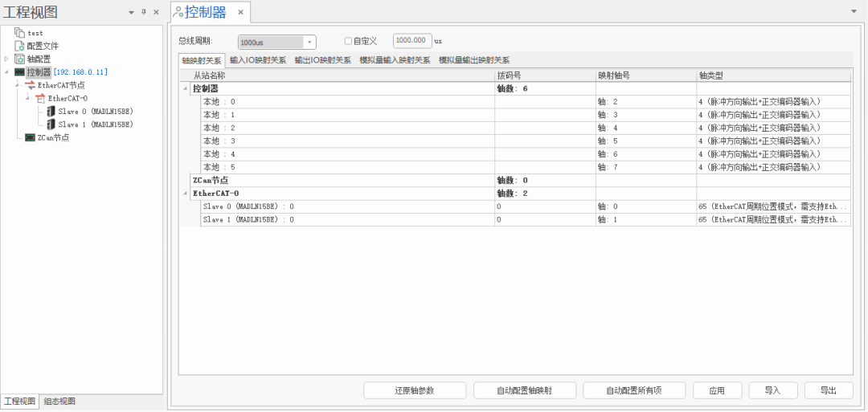Click the 导出 button
868x412 pixels.
[829, 390]
